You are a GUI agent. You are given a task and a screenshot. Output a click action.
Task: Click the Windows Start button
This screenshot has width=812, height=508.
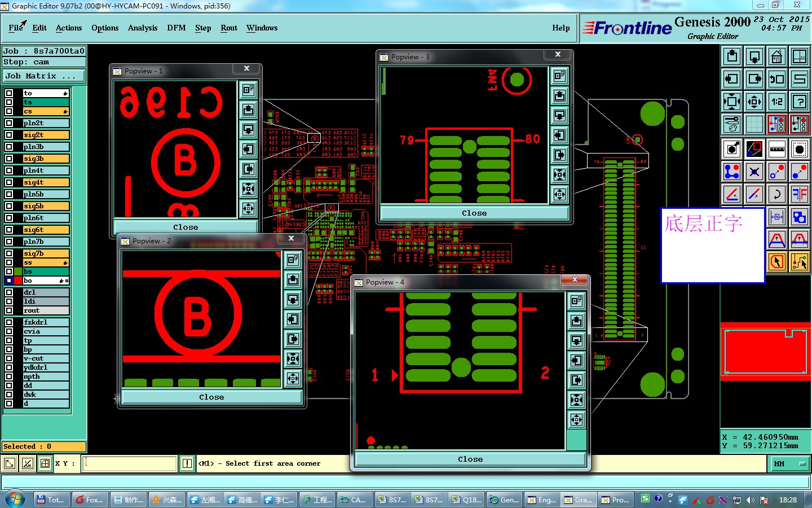15,500
